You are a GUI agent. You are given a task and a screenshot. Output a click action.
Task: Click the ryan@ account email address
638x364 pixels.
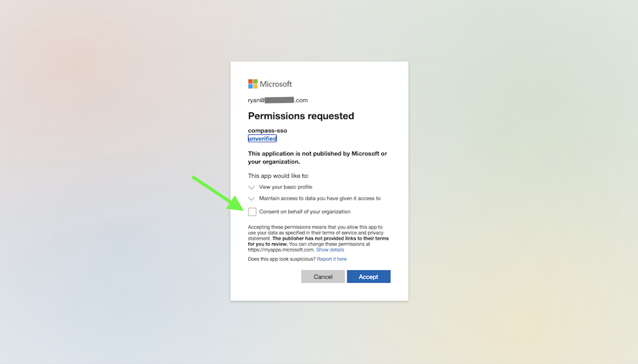point(278,100)
